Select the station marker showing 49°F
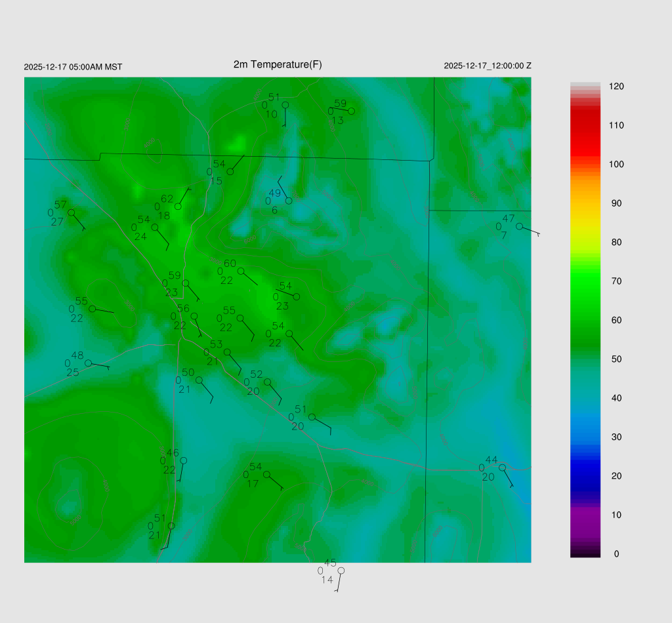The height and width of the screenshot is (623, 672). click(289, 201)
